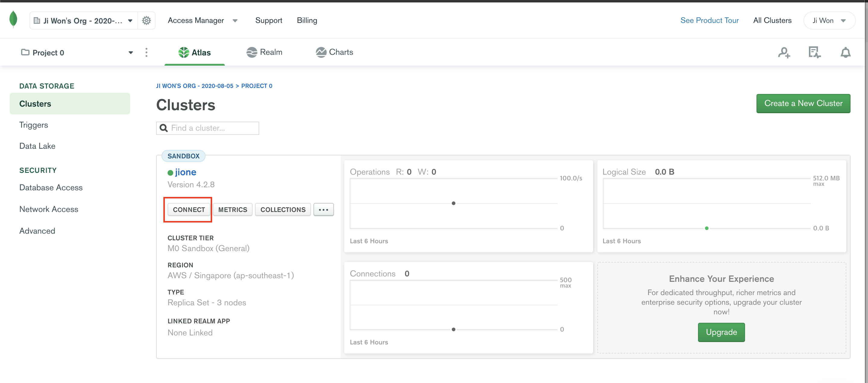This screenshot has height=383, width=868.
Task: Focus the Find a cluster field
Action: (208, 128)
